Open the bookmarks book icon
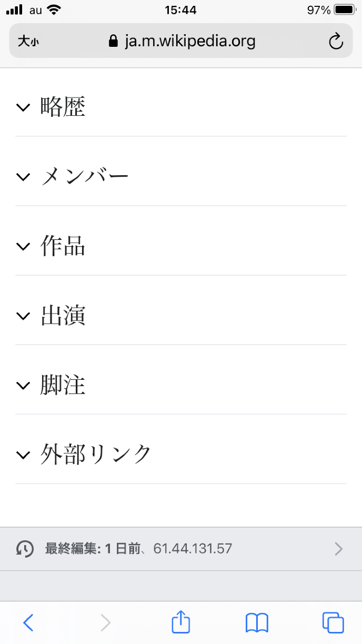This screenshot has width=362, height=644. 257,623
